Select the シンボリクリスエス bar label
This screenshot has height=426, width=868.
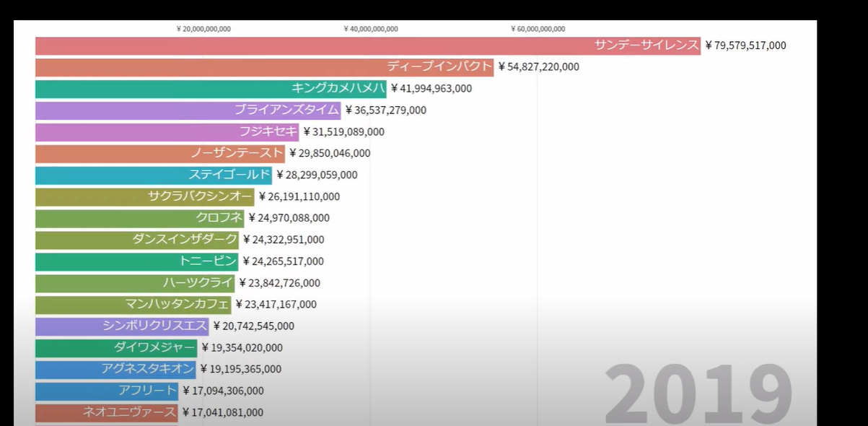point(155,326)
